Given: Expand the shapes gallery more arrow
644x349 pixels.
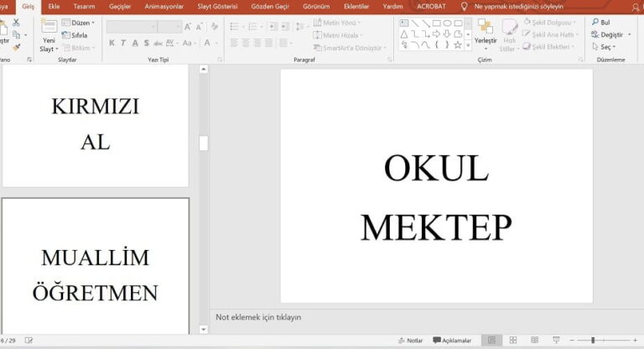Looking at the screenshot, I should 468,44.
